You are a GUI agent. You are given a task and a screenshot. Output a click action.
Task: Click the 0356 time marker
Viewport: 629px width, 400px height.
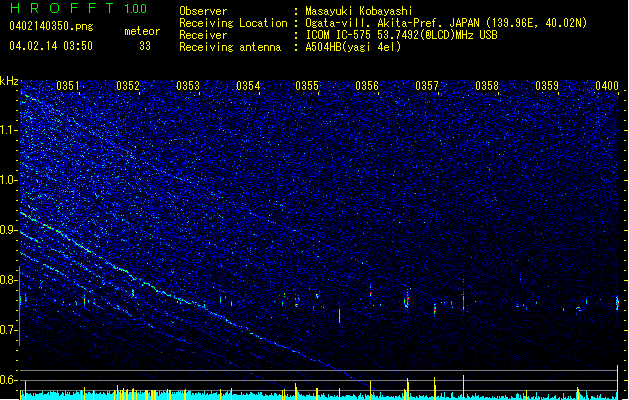367,86
